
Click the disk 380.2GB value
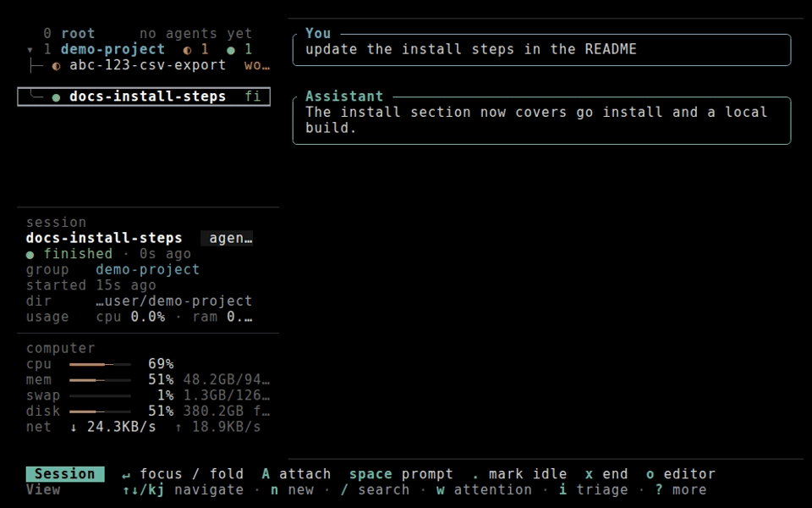tap(227, 411)
